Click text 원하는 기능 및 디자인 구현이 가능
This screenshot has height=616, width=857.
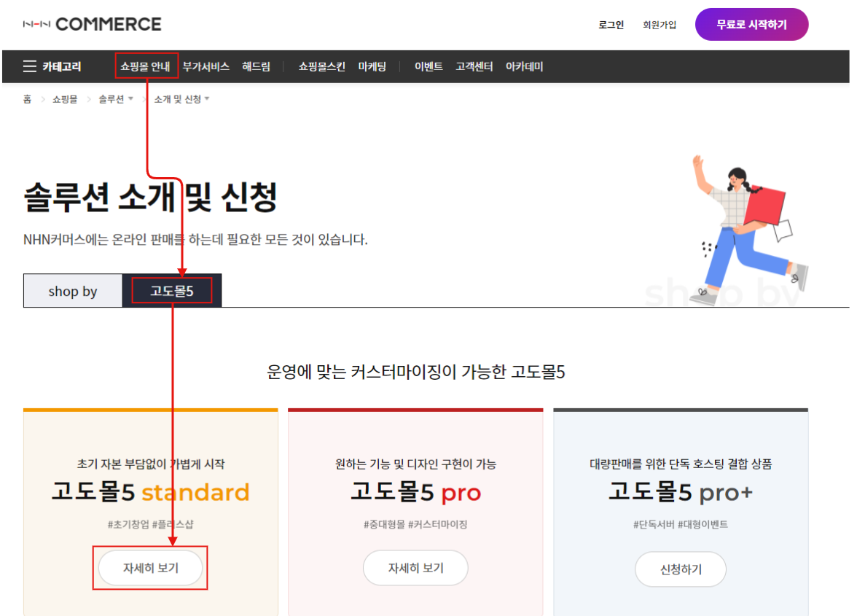point(415,464)
